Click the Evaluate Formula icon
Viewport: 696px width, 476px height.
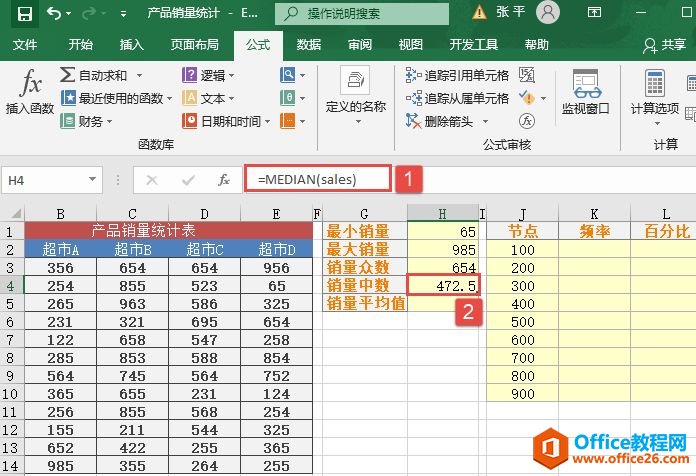527,120
